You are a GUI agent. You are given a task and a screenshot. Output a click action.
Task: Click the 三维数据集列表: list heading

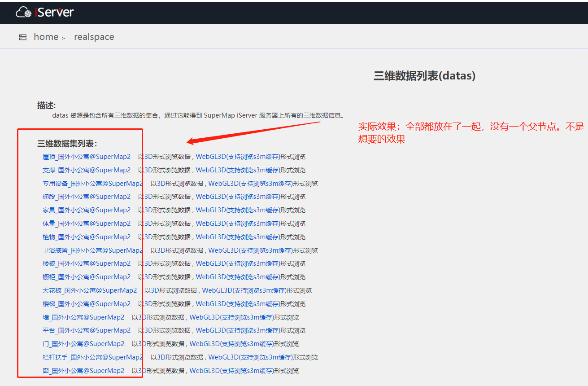[x=67, y=144]
